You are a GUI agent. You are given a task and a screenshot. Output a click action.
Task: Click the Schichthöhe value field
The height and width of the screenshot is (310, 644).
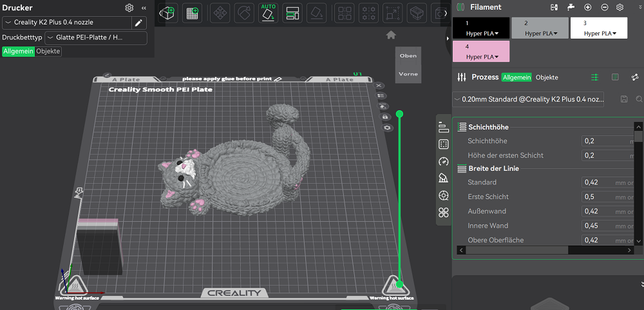[x=605, y=140]
